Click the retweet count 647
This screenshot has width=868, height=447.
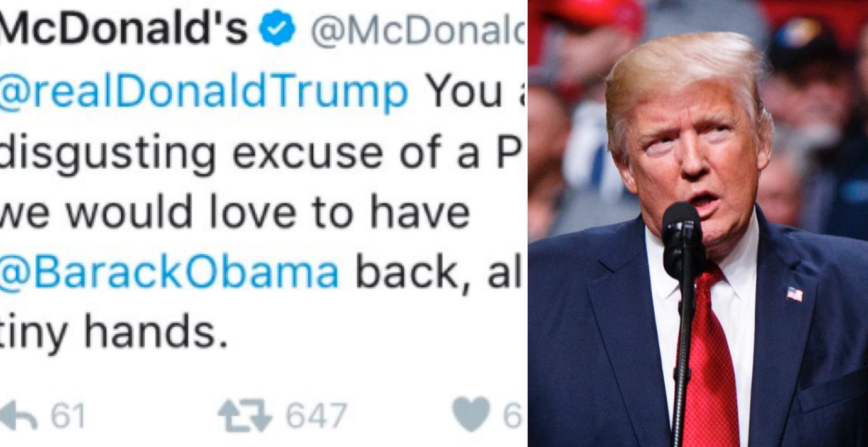pyautogui.click(x=316, y=416)
